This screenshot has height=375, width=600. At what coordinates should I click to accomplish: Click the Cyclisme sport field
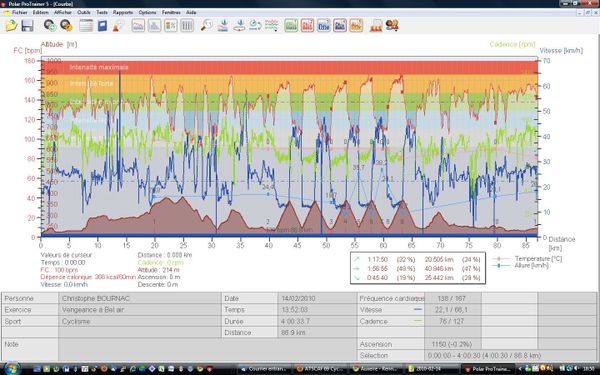click(x=140, y=321)
